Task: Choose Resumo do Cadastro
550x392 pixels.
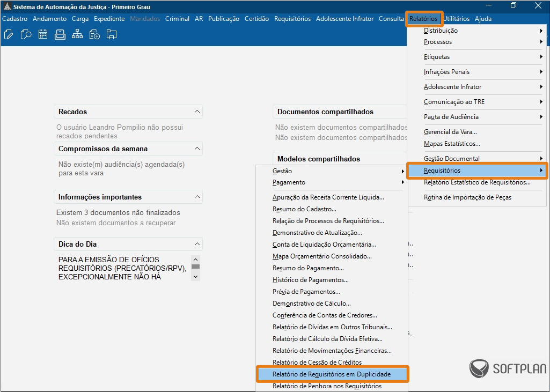Action: click(x=332, y=209)
